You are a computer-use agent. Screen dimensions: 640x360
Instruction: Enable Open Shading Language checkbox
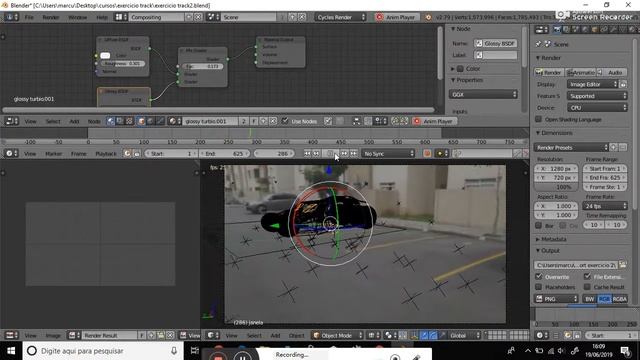point(538,119)
